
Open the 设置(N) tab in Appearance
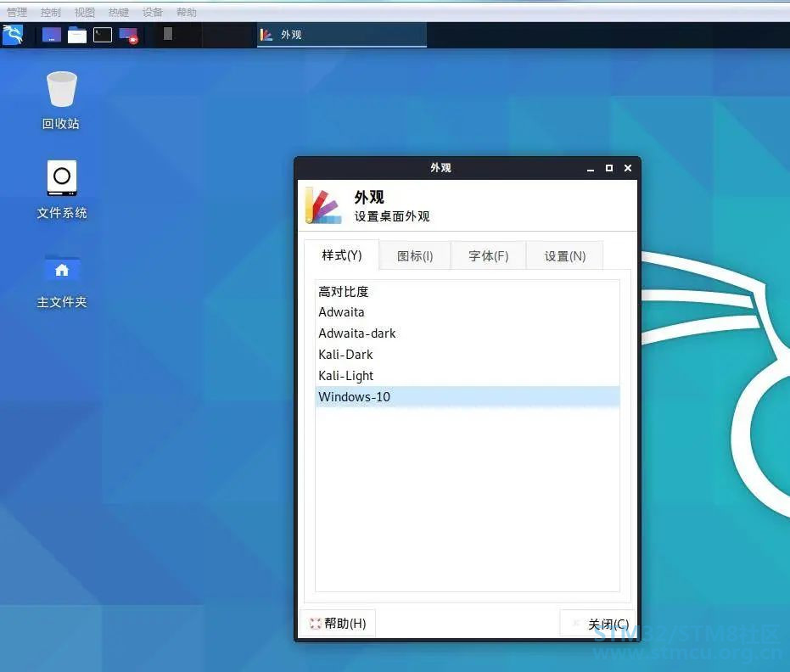[563, 255]
